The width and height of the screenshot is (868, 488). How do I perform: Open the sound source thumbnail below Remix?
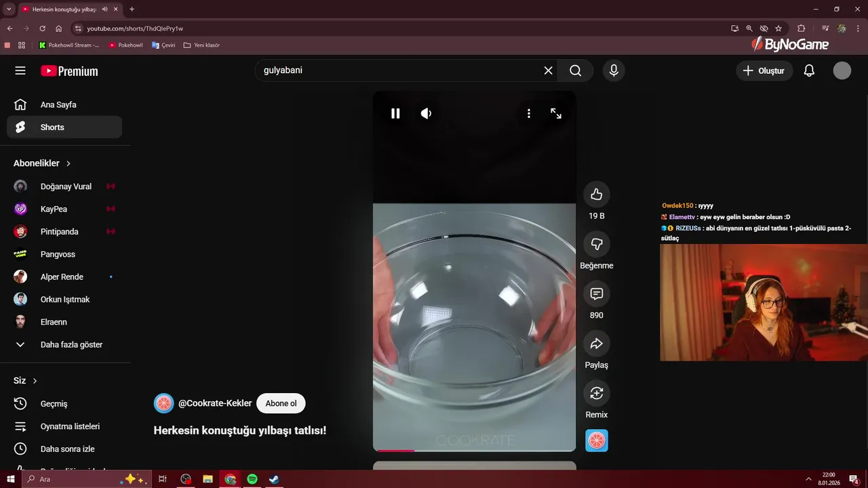tap(597, 441)
